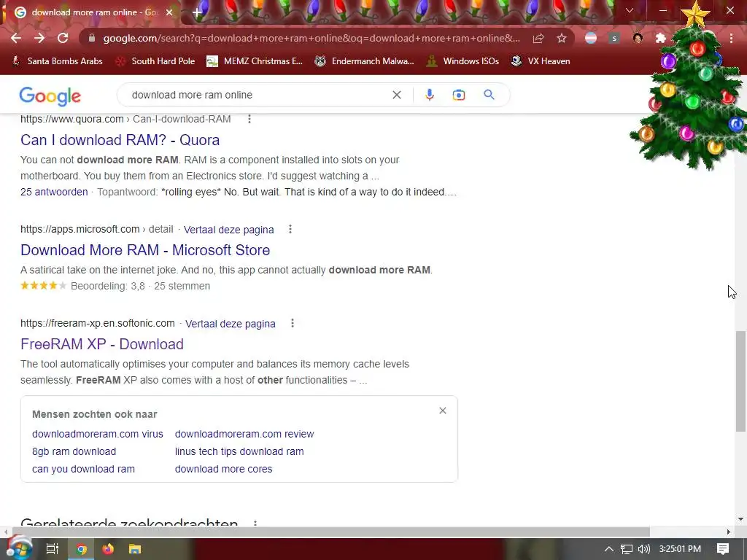
Task: Click the profile avatar icon in toolbar
Action: point(638,38)
